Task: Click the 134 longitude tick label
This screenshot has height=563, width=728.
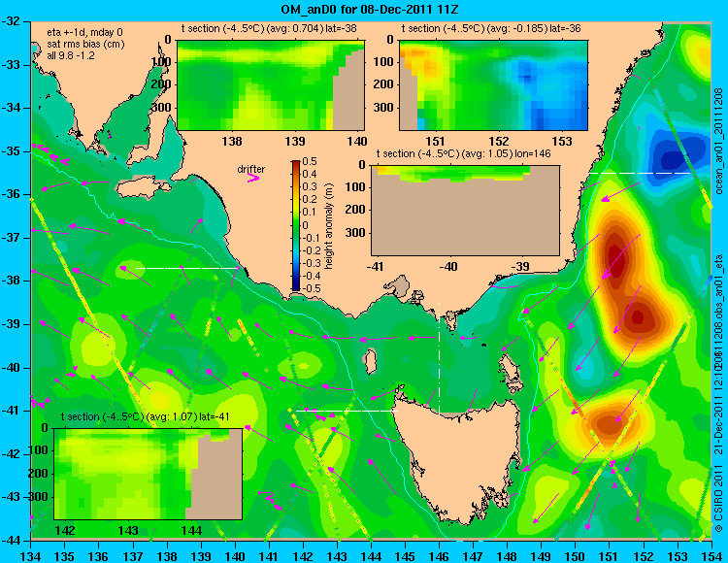Action: point(31,555)
